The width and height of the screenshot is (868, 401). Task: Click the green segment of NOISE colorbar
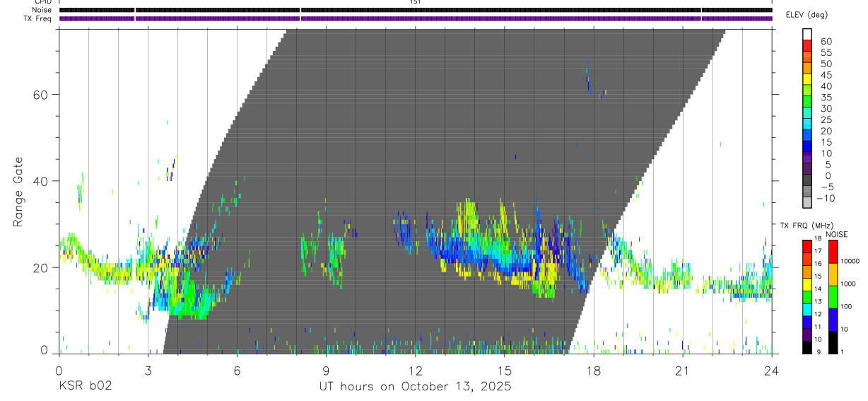click(833, 297)
